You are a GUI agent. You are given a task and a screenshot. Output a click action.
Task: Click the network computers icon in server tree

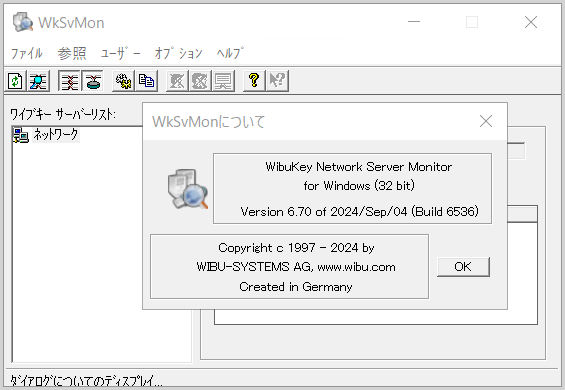[21, 135]
